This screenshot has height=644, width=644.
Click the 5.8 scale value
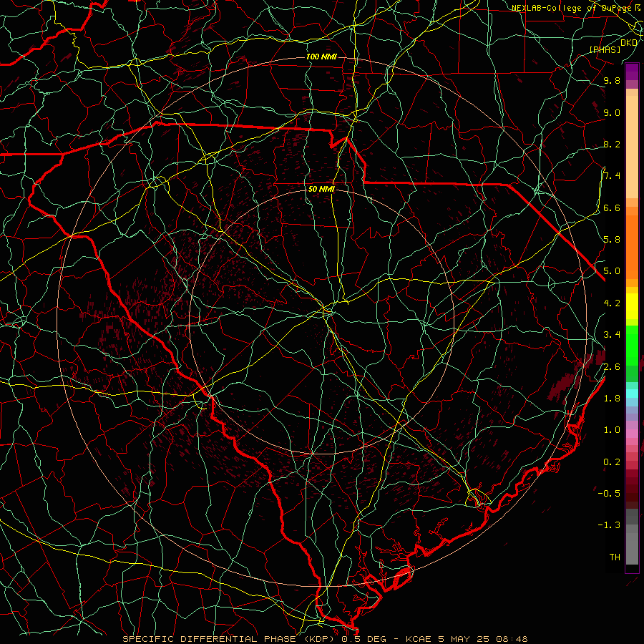coord(612,240)
